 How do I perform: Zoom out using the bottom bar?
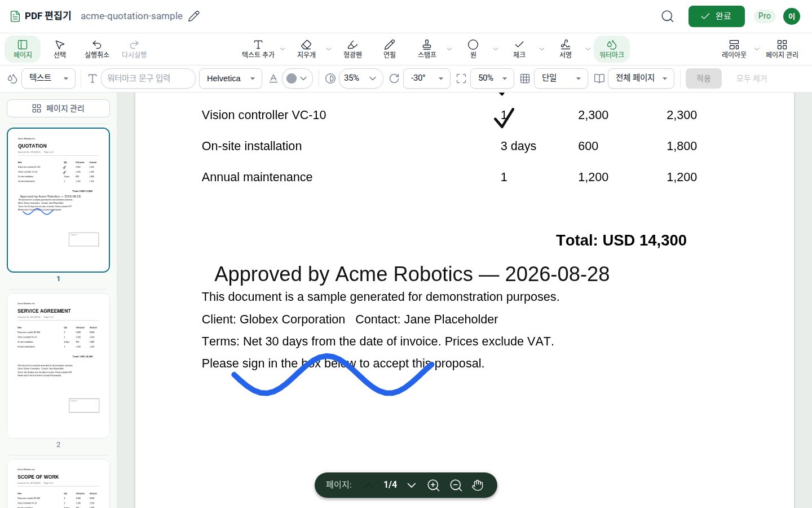pyautogui.click(x=456, y=485)
